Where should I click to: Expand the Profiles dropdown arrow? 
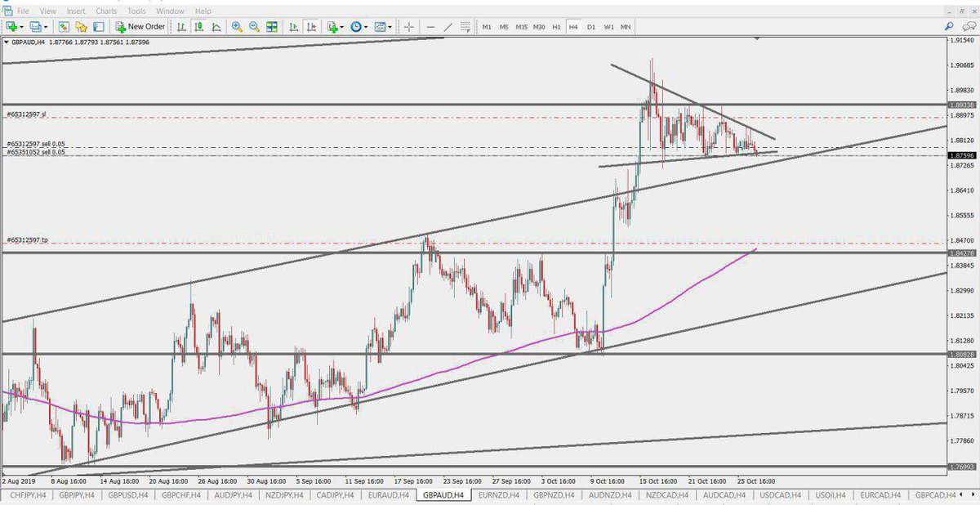pos(47,26)
